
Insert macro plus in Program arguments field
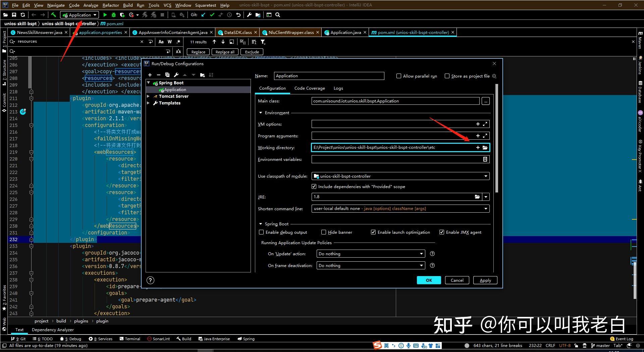pyautogui.click(x=478, y=136)
